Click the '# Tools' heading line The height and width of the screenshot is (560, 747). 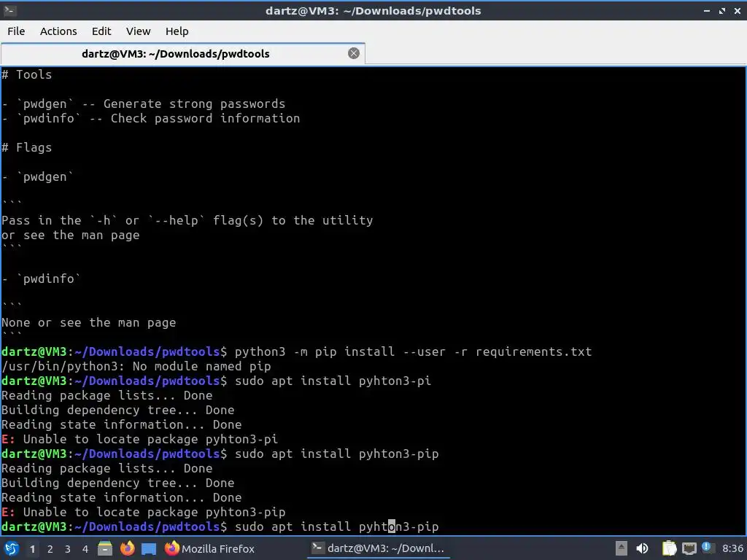coord(27,74)
